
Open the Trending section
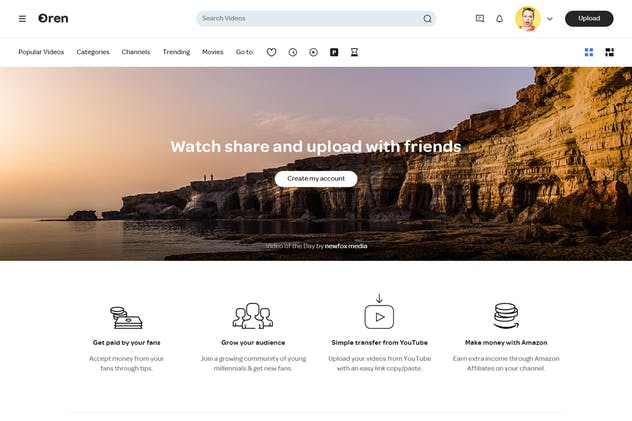click(x=176, y=52)
